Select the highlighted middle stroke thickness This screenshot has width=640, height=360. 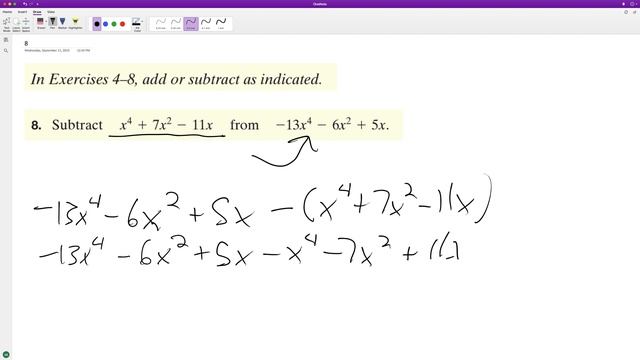click(x=191, y=24)
